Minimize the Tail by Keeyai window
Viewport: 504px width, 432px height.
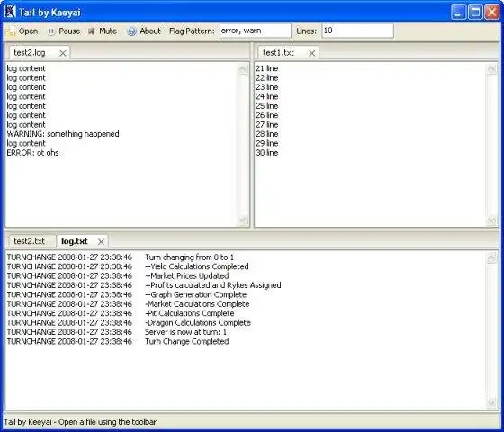click(x=458, y=13)
